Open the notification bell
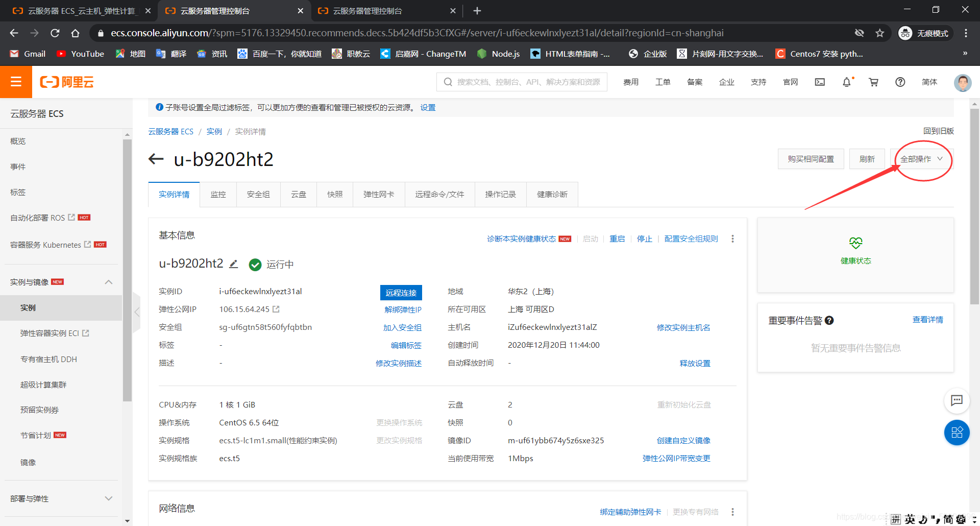Screen dimensions: 980x526 pos(847,82)
